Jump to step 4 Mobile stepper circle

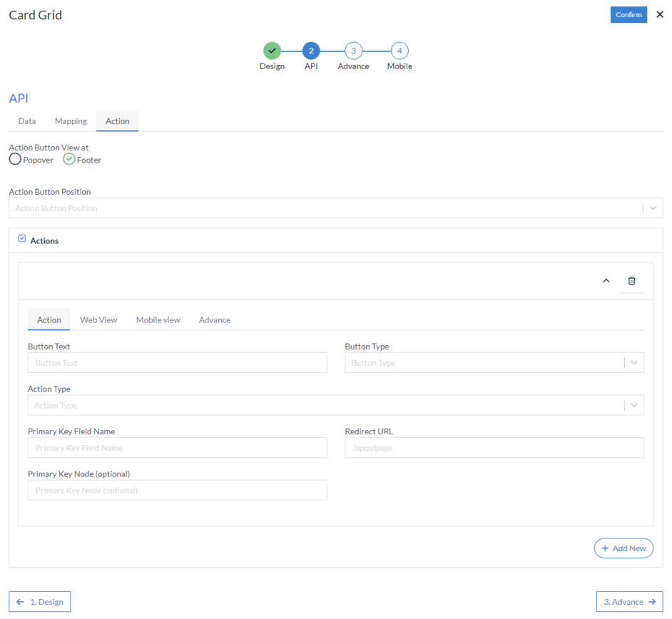coord(399,51)
